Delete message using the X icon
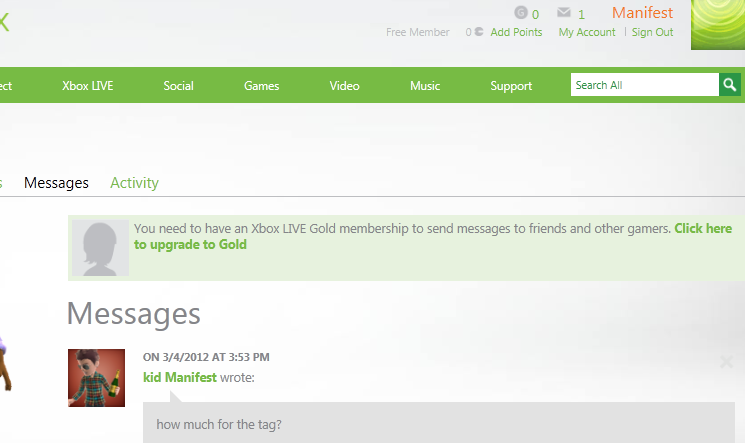This screenshot has height=443, width=745. (726, 362)
